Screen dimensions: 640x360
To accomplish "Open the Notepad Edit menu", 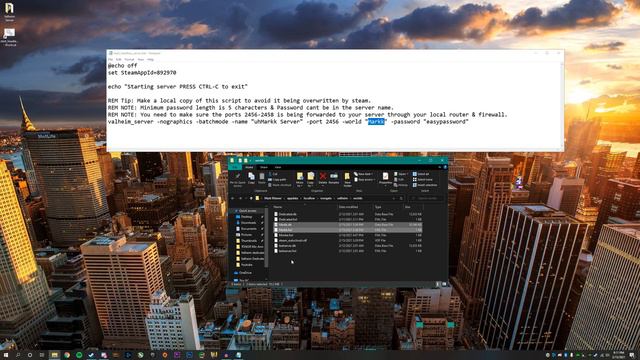I will [x=118, y=59].
